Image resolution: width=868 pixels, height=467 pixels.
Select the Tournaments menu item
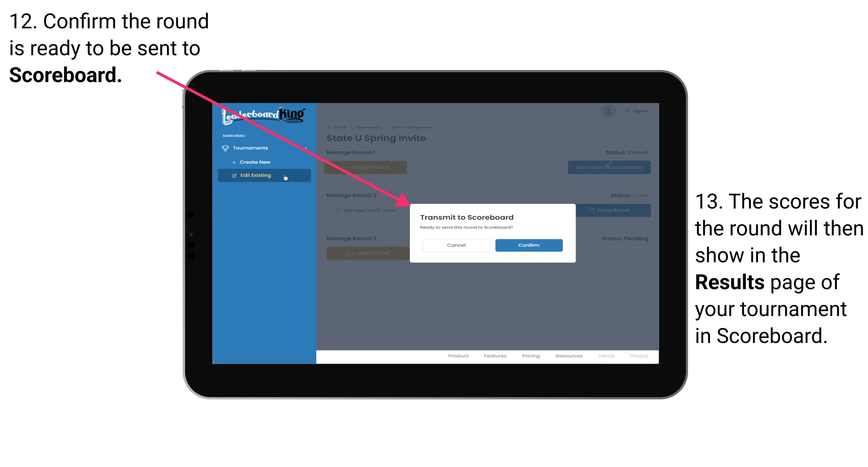[x=251, y=148]
